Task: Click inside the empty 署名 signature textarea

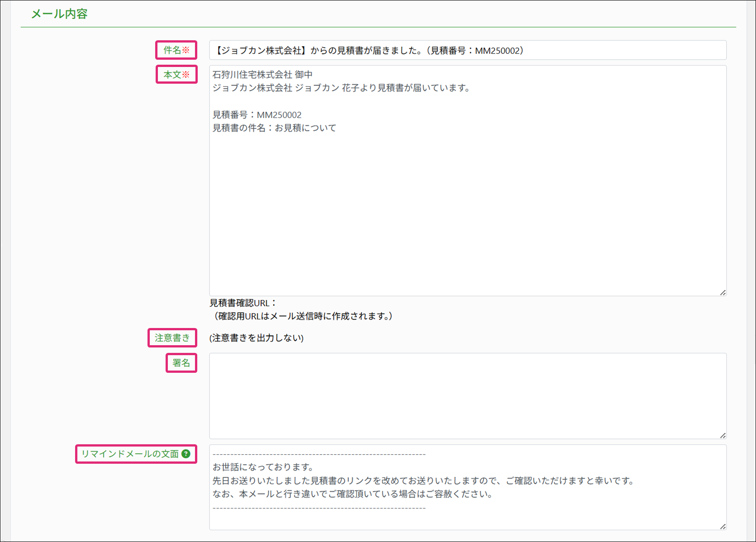Action: [467, 396]
